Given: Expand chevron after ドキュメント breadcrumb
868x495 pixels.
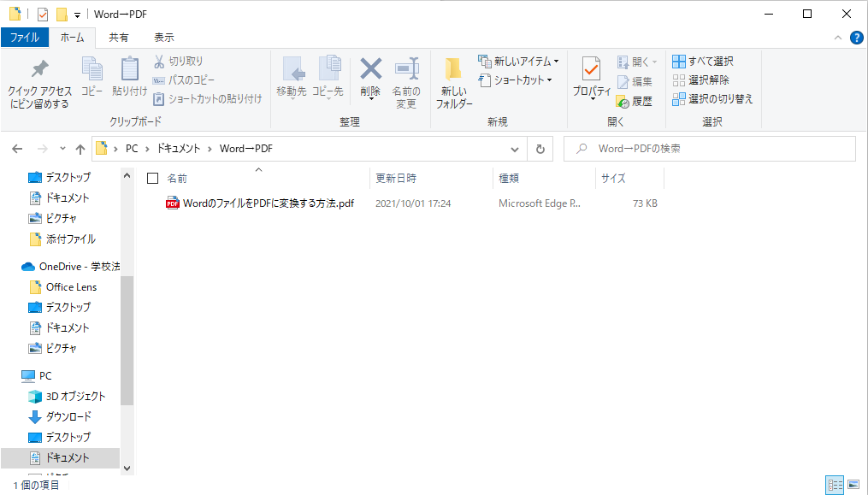Looking at the screenshot, I should [x=210, y=149].
